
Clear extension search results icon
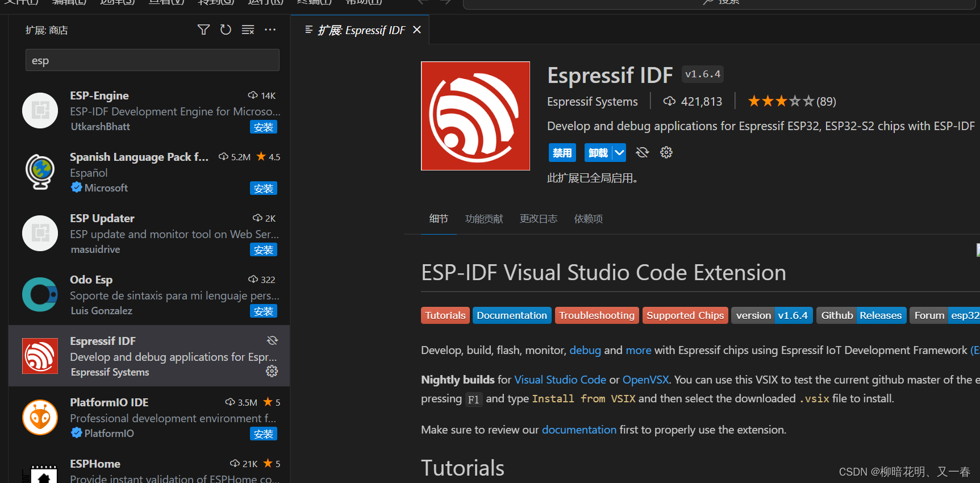[x=248, y=30]
